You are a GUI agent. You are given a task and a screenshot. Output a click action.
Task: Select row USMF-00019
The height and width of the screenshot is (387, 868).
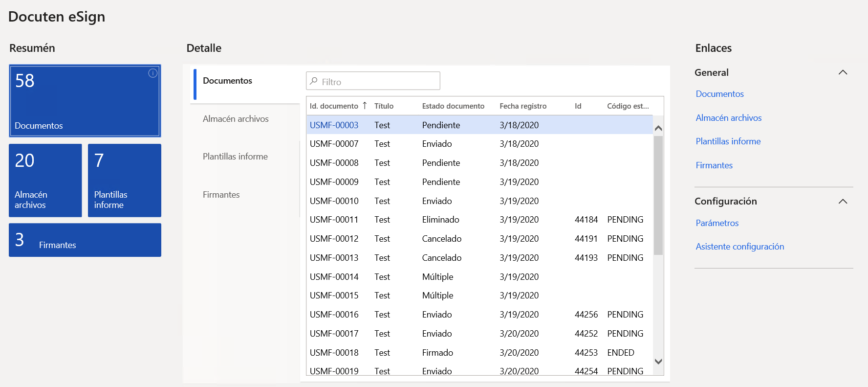point(479,370)
